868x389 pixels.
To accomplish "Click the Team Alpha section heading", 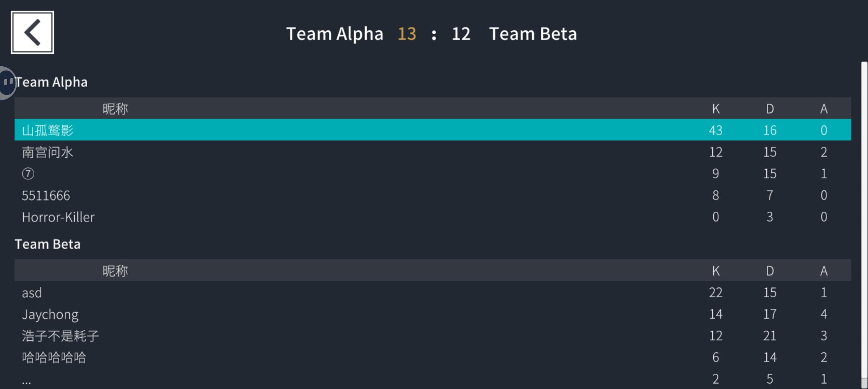I will pyautogui.click(x=52, y=82).
